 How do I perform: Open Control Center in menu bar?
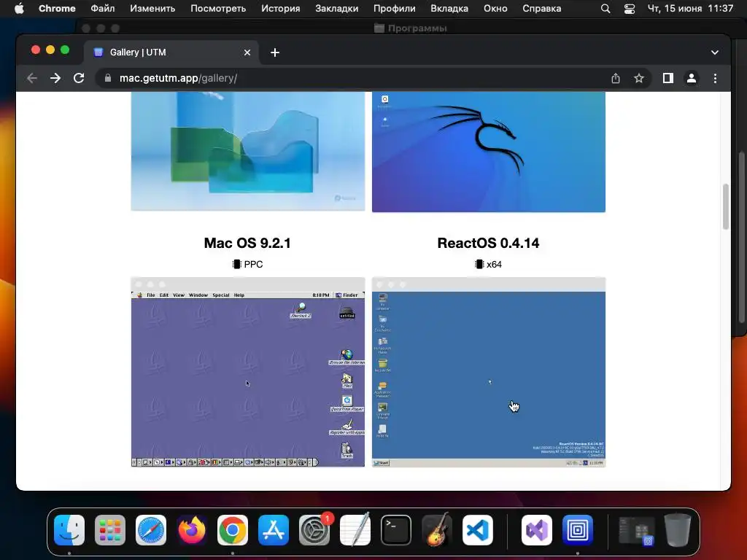click(x=630, y=9)
